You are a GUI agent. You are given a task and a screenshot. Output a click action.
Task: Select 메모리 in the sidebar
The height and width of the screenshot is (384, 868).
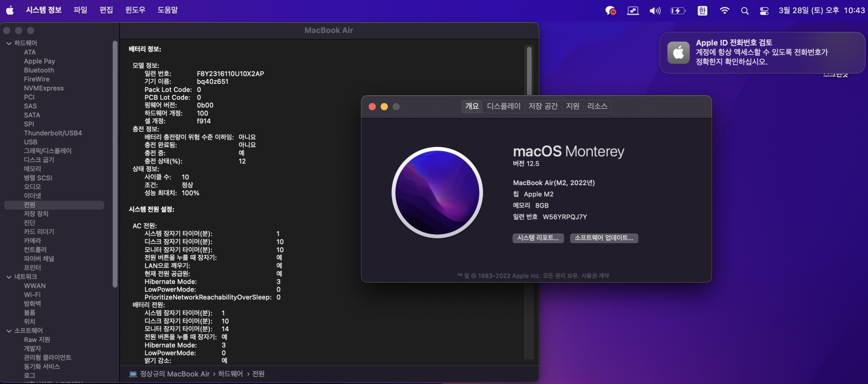click(x=32, y=169)
